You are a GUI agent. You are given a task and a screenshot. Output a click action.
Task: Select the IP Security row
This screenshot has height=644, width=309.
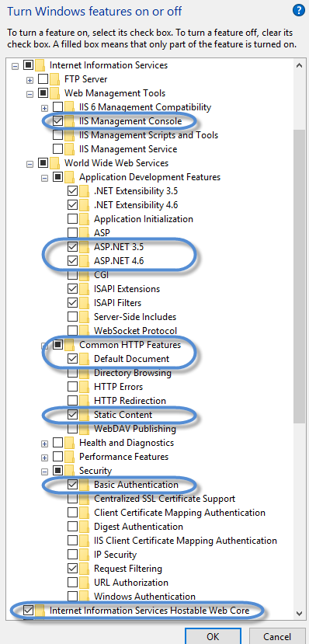115,555
